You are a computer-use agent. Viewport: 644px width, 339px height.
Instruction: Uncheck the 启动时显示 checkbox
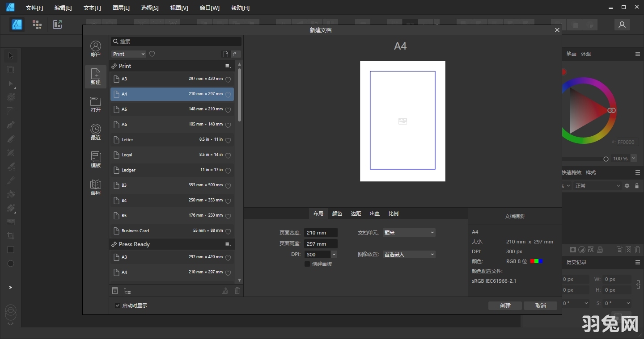click(x=117, y=306)
